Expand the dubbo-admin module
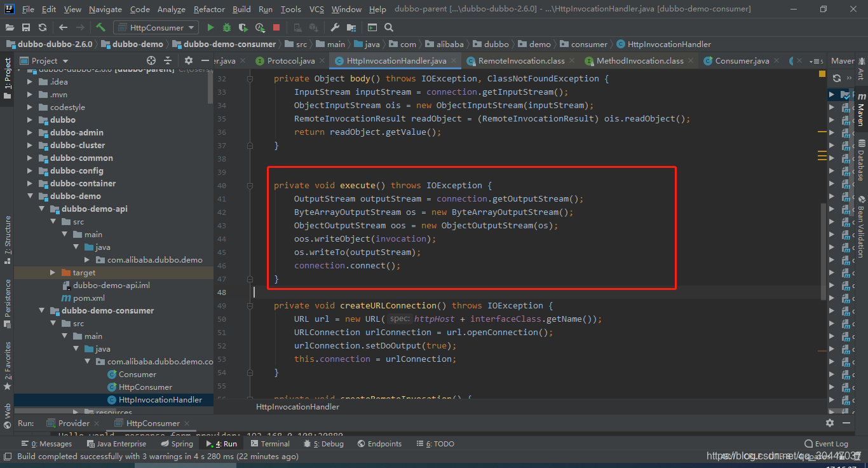The height and width of the screenshot is (468, 868). click(30, 132)
